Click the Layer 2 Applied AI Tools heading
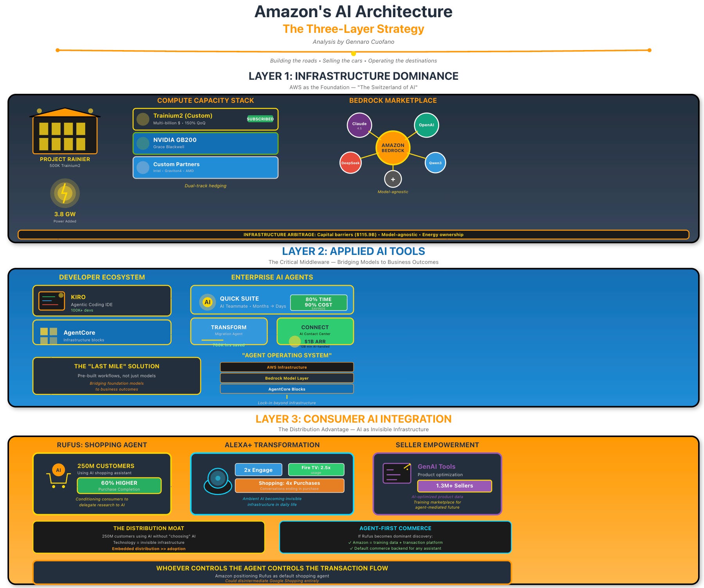This screenshot has width=704, height=588. tap(353, 251)
